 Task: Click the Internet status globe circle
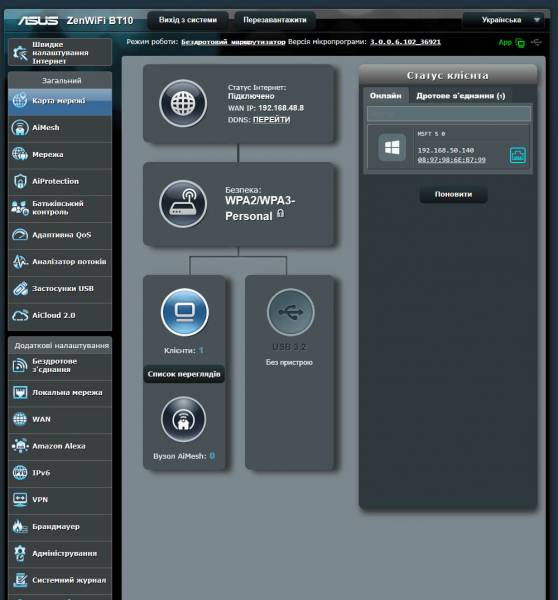pyautogui.click(x=183, y=103)
